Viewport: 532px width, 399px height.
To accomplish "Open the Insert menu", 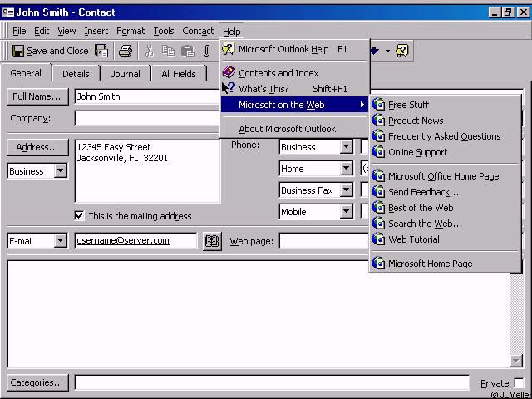I will [x=96, y=32].
